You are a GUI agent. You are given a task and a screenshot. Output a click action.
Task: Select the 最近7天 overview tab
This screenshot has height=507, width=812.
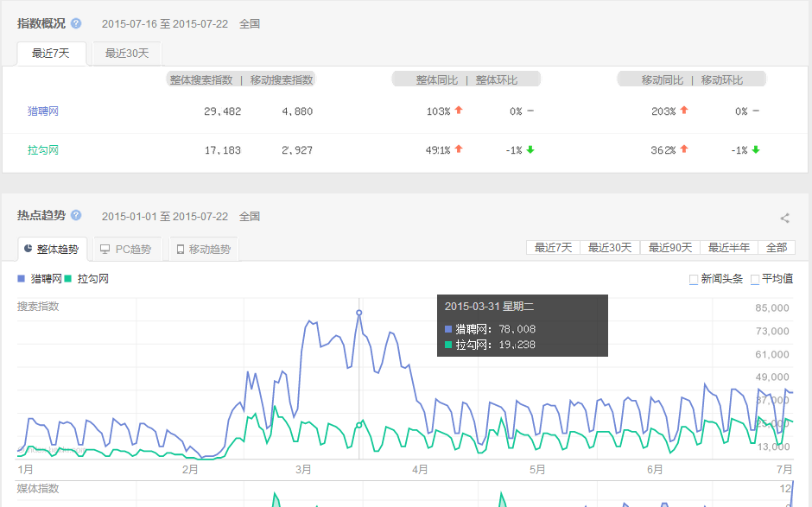pyautogui.click(x=51, y=54)
